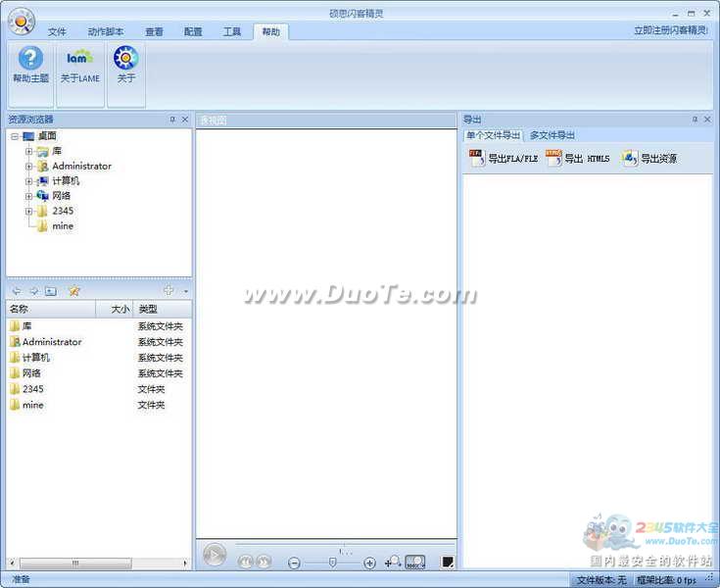Expand the Administrator tree node
The height and width of the screenshot is (588, 720).
(x=29, y=167)
